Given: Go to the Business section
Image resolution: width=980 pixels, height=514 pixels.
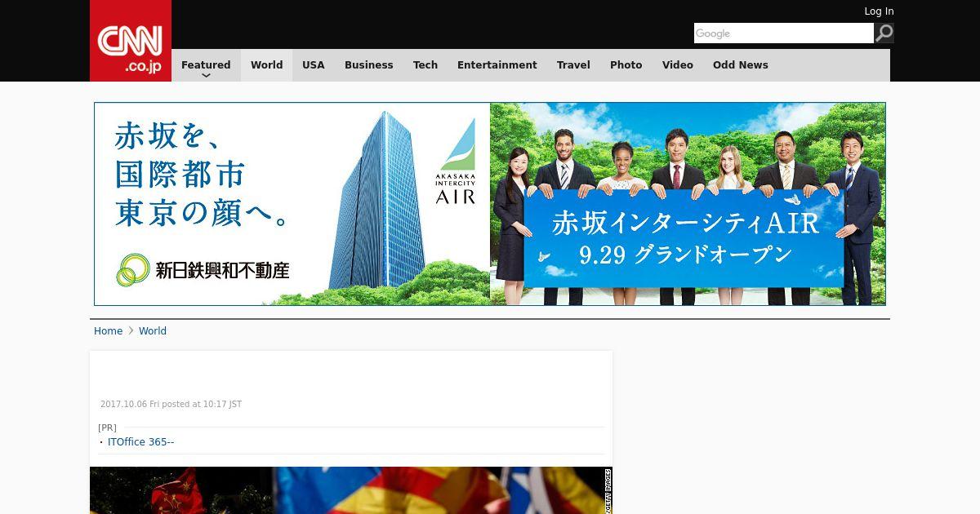Looking at the screenshot, I should click(x=368, y=65).
